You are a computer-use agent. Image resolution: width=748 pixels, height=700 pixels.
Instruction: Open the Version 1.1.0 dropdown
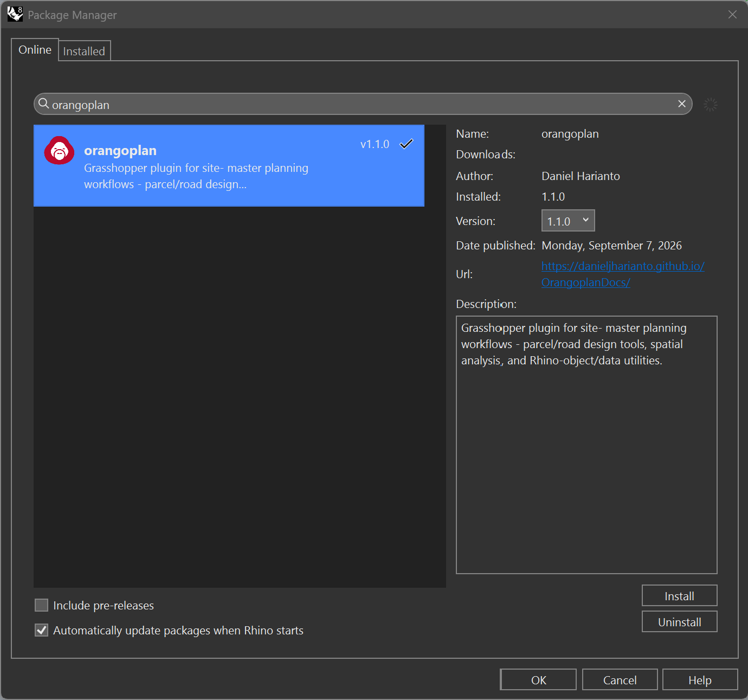coord(568,221)
